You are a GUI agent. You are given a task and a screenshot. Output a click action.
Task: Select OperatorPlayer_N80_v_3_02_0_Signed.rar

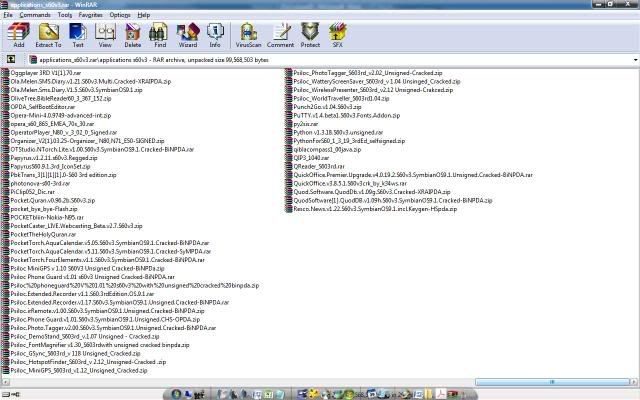60,132
